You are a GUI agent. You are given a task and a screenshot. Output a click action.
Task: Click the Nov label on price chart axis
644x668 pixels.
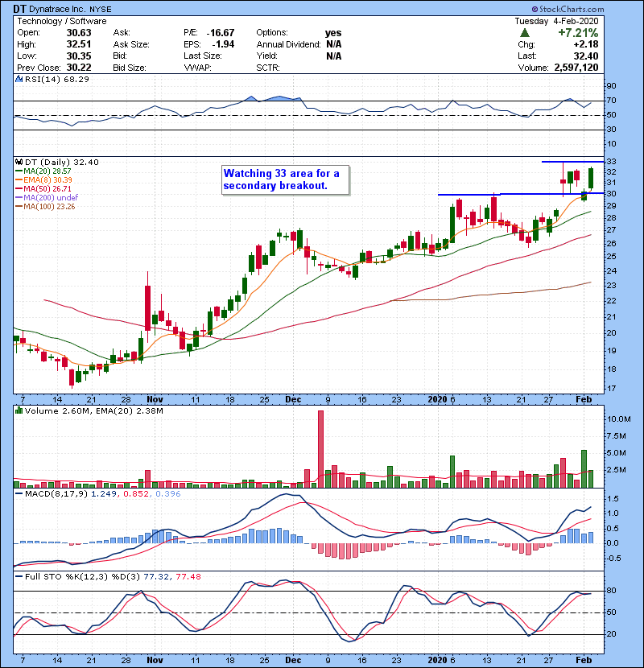click(155, 399)
